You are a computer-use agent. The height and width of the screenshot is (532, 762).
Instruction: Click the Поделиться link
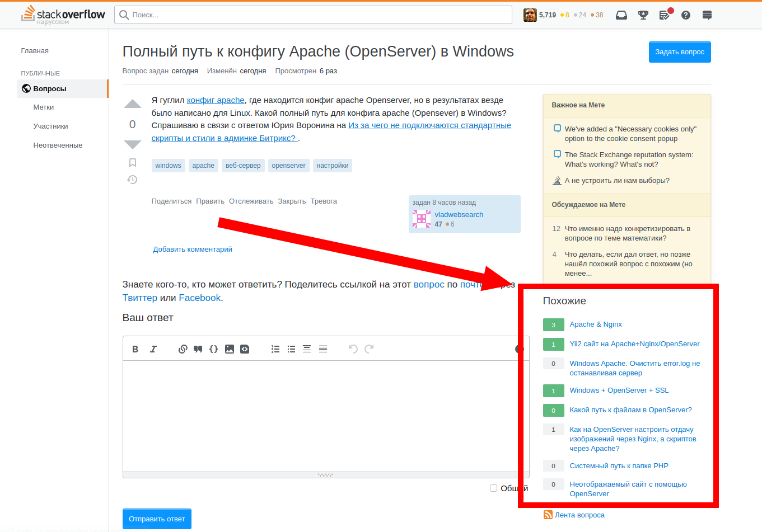point(171,201)
